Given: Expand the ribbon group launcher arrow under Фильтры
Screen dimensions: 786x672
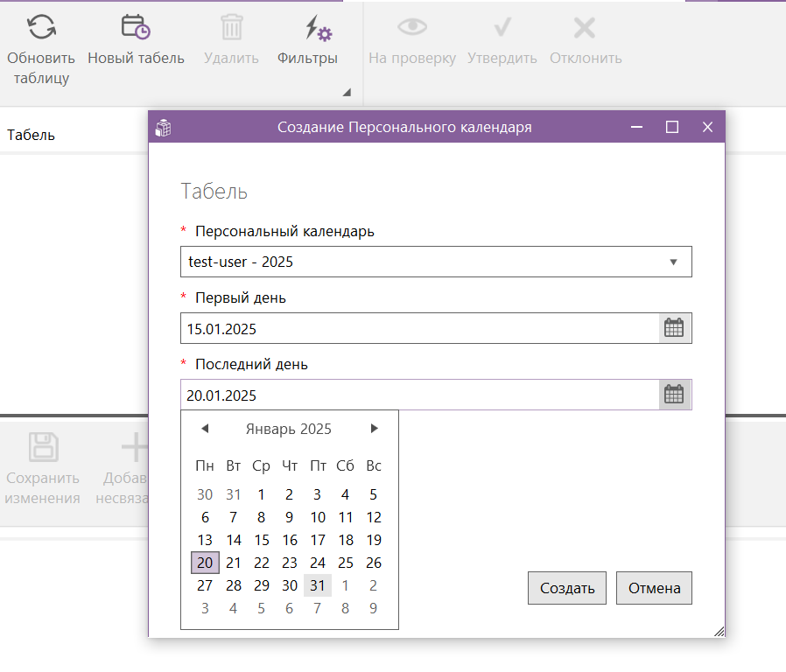Looking at the screenshot, I should pyautogui.click(x=347, y=92).
